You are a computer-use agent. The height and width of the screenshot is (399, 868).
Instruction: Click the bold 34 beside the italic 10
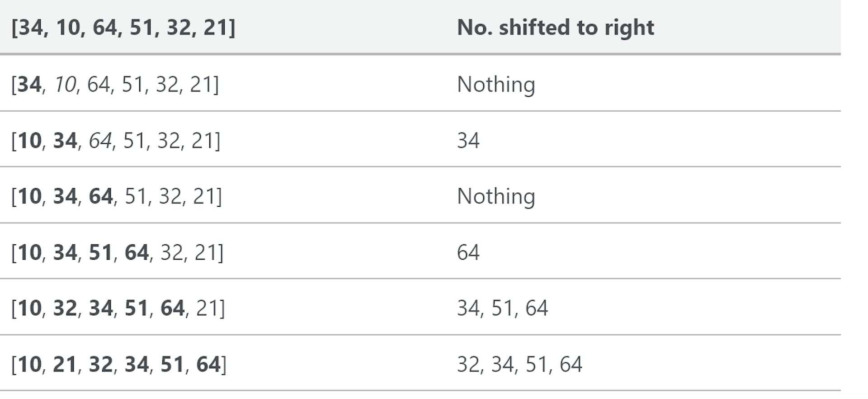click(29, 85)
